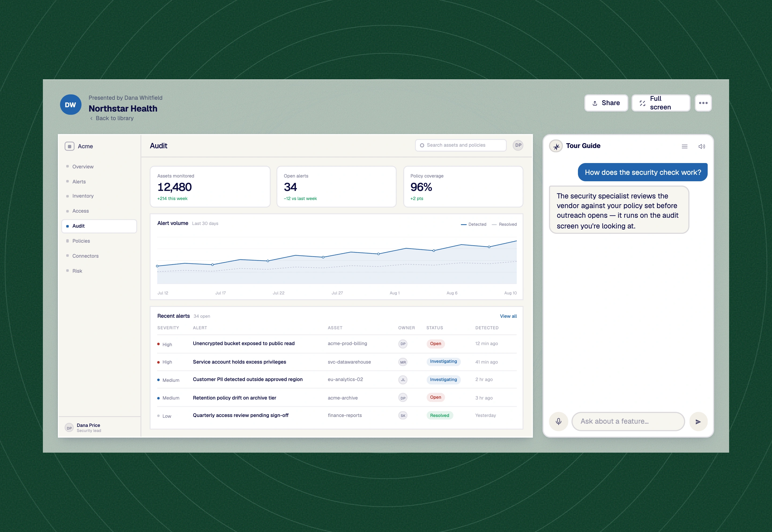
Task: Click the Asset column header
Action: coord(335,328)
